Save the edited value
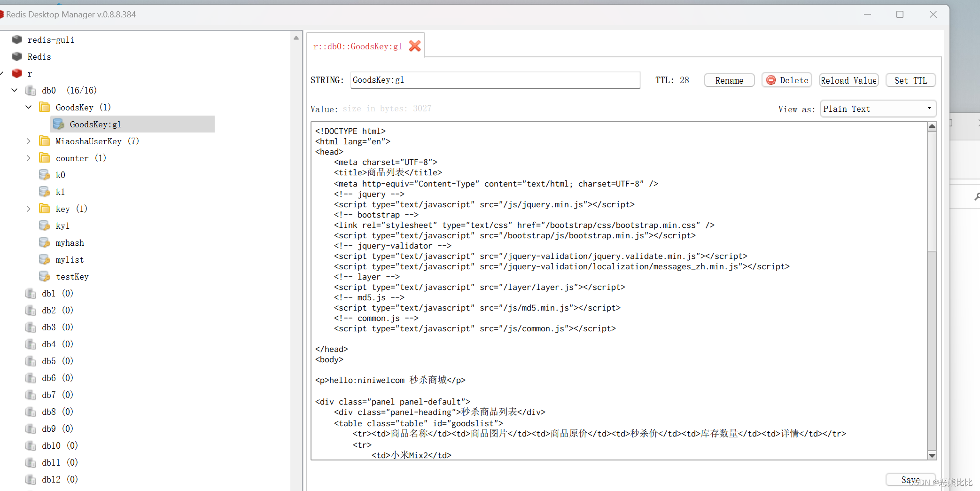The height and width of the screenshot is (491, 980). 910,480
